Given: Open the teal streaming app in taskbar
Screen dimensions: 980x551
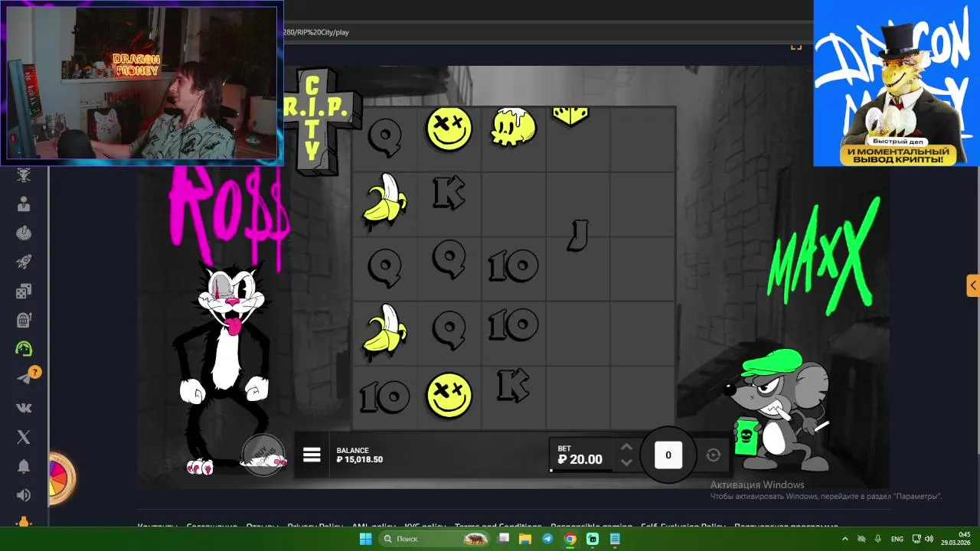Looking at the screenshot, I should tap(593, 539).
